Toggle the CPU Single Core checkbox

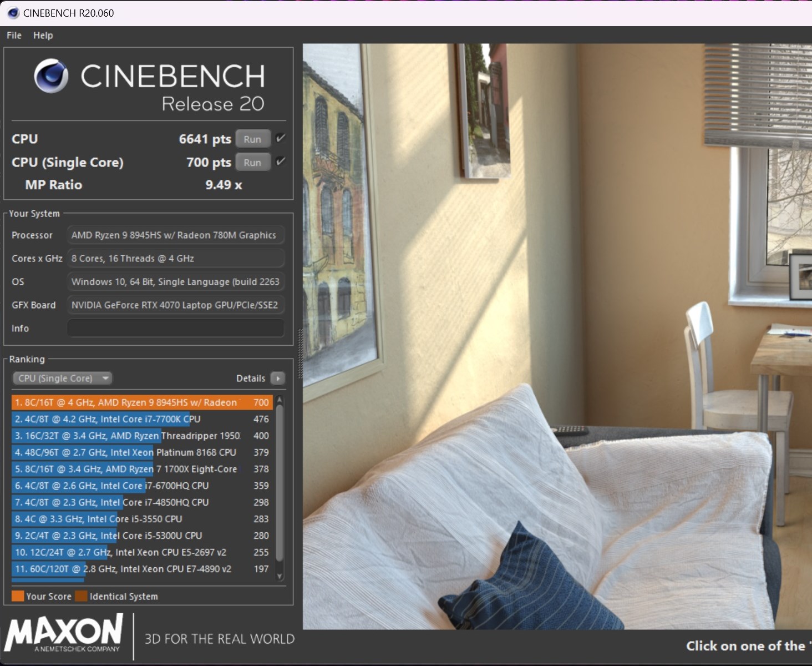click(x=281, y=162)
